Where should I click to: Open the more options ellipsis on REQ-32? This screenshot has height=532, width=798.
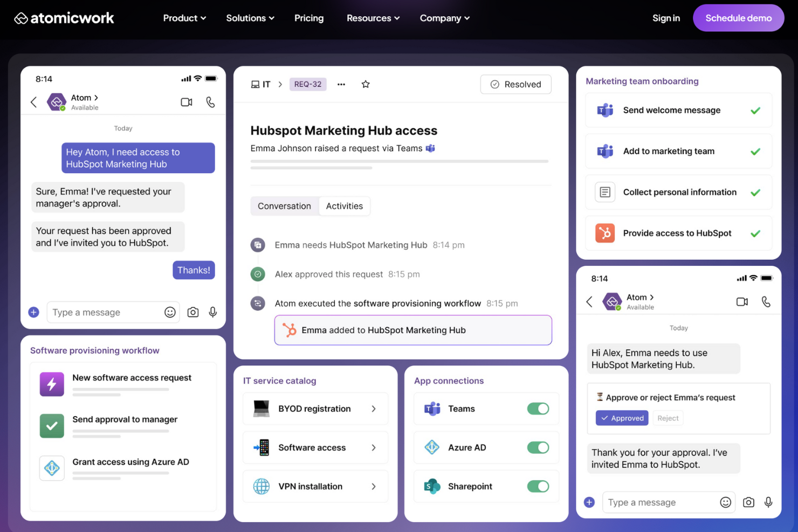pos(341,85)
